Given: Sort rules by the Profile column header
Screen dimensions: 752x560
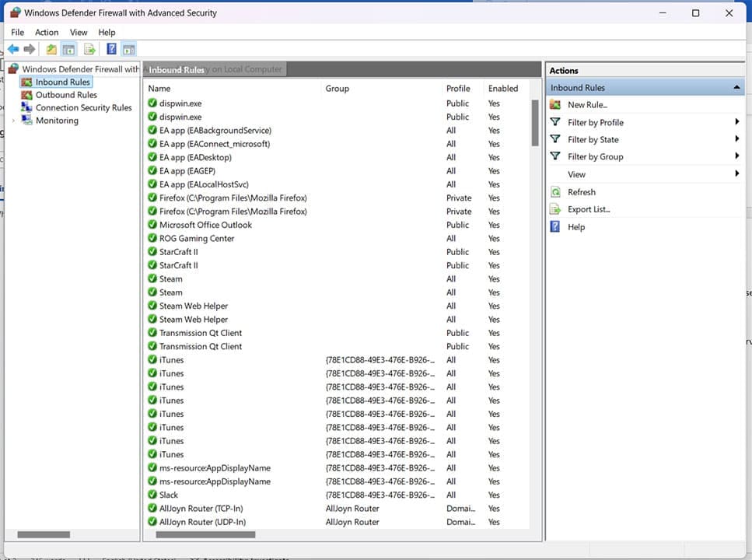Looking at the screenshot, I should pyautogui.click(x=458, y=89).
